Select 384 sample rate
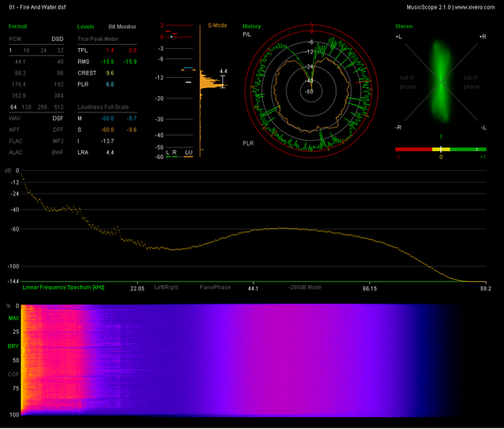This screenshot has height=429, width=504. point(59,96)
